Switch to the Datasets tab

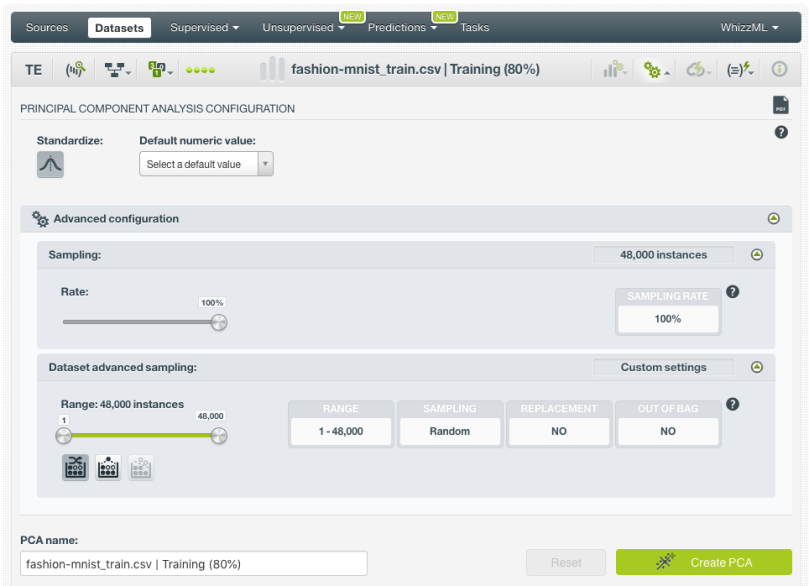point(119,28)
